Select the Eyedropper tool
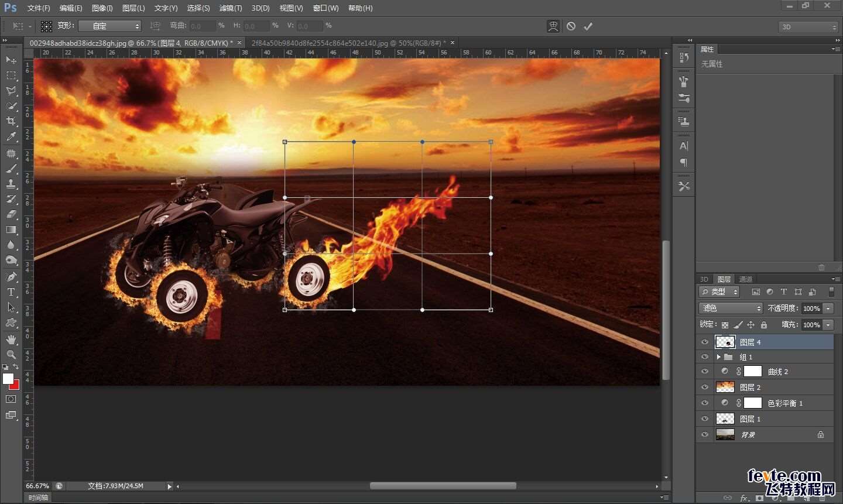This screenshot has height=504, width=843. (x=11, y=137)
